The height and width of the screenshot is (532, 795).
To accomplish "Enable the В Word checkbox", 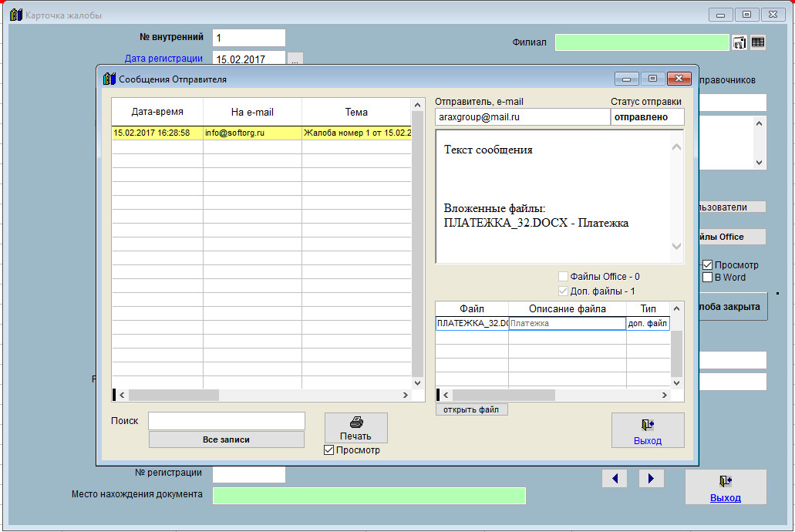I will click(707, 278).
